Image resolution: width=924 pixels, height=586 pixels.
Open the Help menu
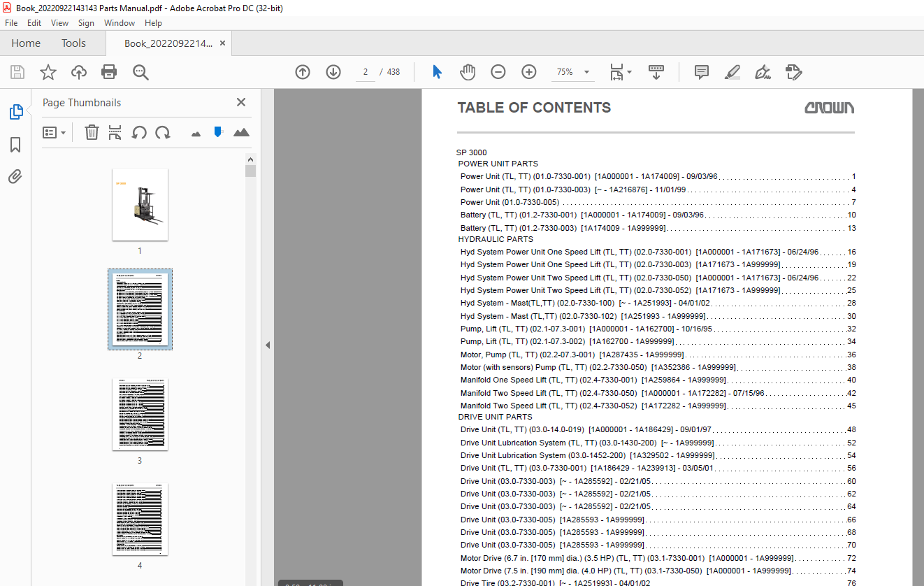tap(153, 23)
